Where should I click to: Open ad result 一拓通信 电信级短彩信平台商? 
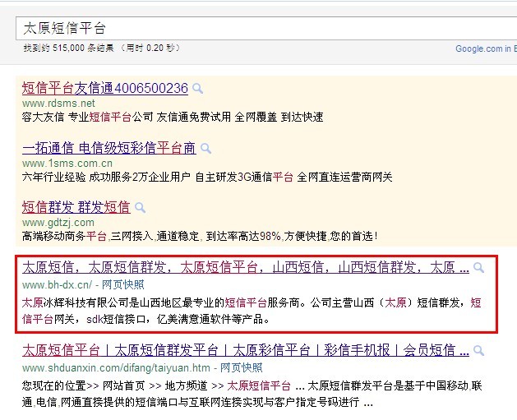pyautogui.click(x=109, y=148)
